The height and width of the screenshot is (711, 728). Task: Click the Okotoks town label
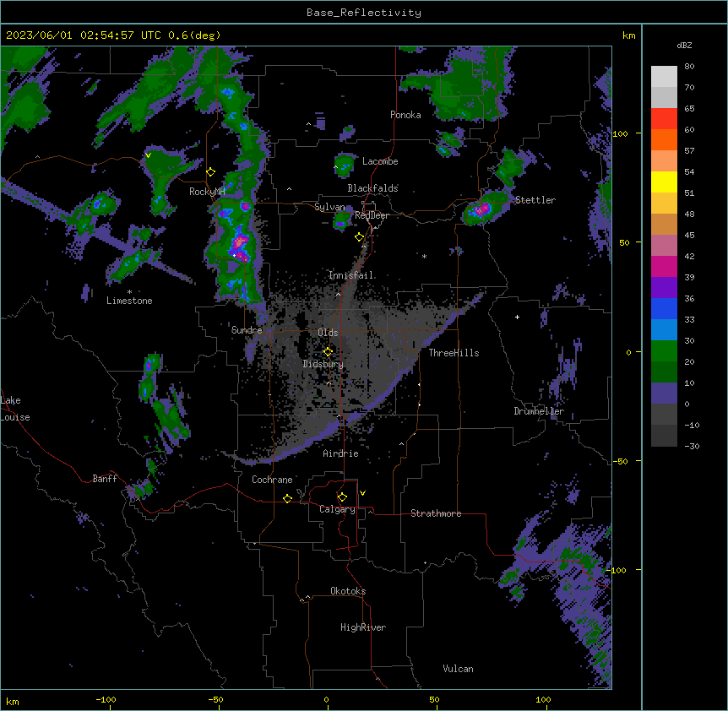click(348, 591)
